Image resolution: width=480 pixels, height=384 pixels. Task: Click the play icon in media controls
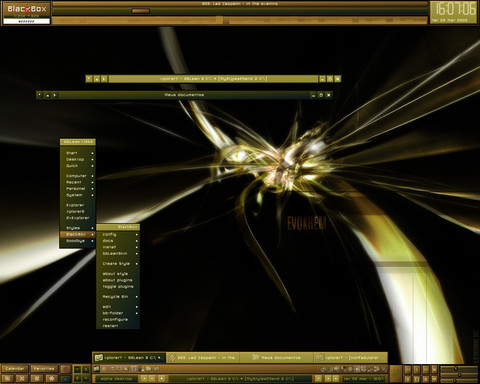417,370
